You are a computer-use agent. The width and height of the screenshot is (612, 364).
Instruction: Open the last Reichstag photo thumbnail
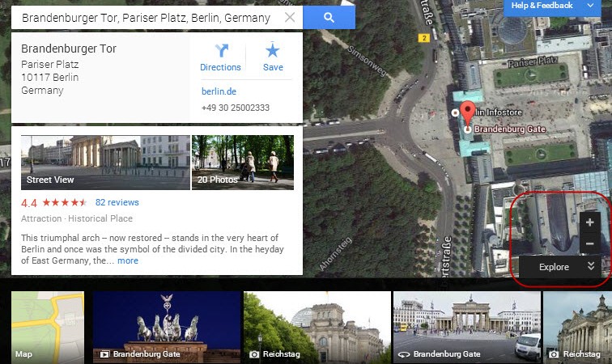tap(578, 328)
